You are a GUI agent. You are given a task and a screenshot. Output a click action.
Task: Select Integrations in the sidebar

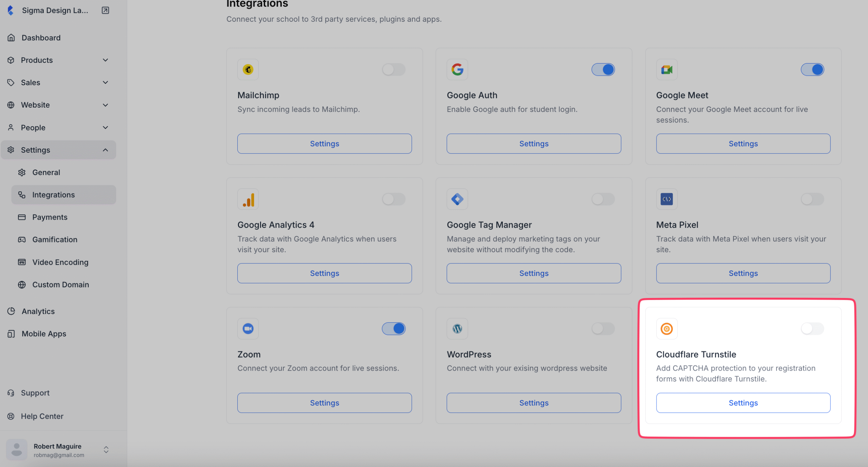click(x=54, y=195)
